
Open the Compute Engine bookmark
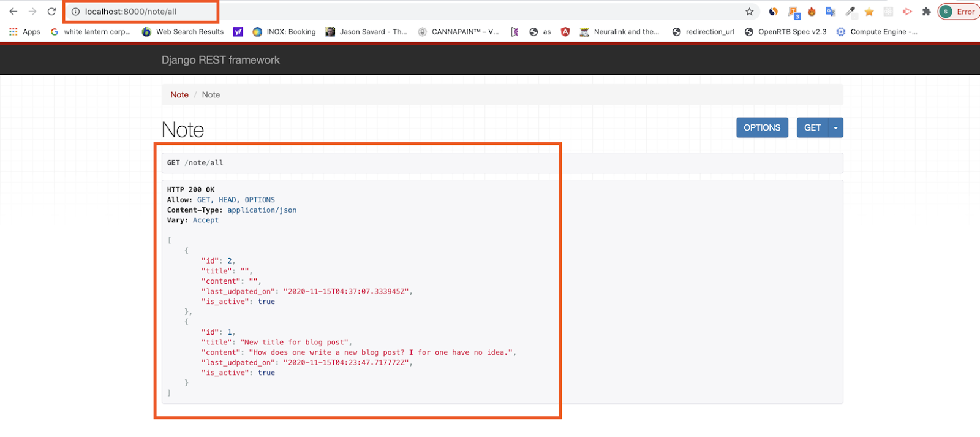877,32
